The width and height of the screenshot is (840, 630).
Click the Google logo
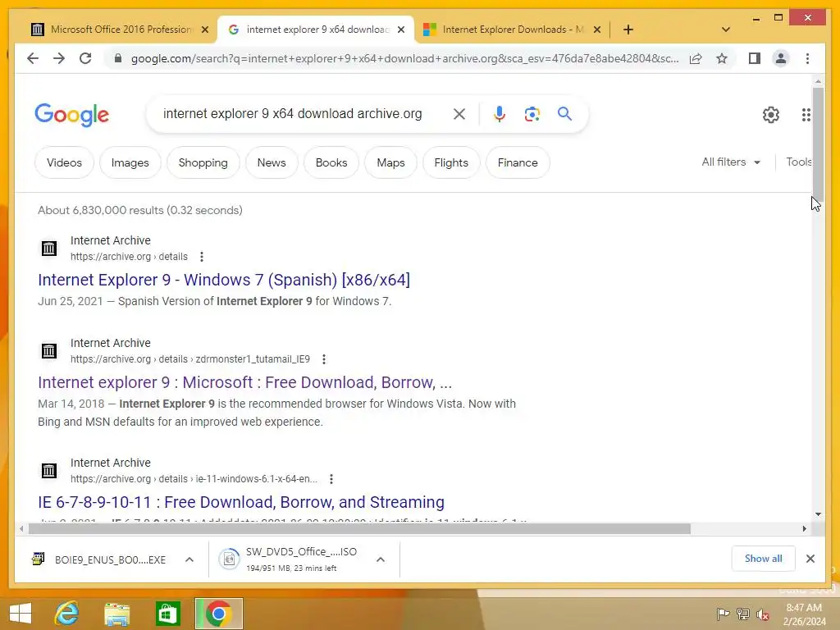coord(72,115)
